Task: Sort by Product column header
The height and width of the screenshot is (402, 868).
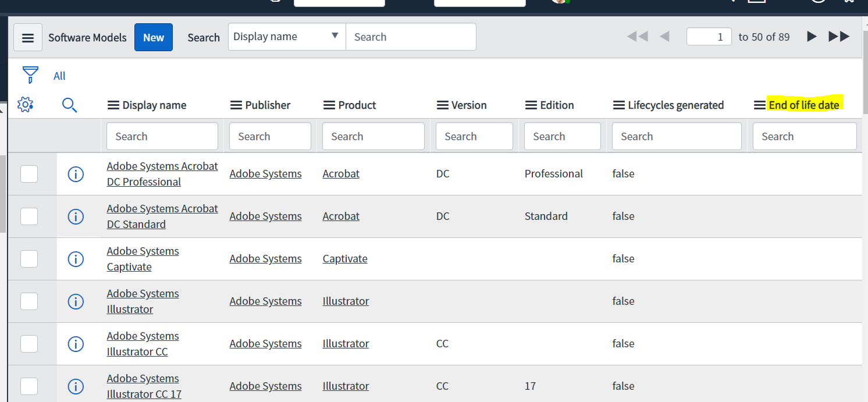Action: 357,105
